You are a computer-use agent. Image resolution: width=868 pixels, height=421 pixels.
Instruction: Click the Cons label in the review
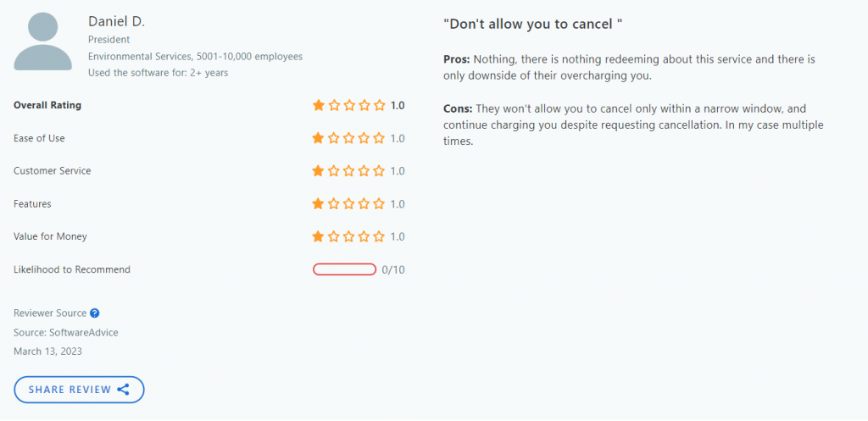click(x=458, y=108)
